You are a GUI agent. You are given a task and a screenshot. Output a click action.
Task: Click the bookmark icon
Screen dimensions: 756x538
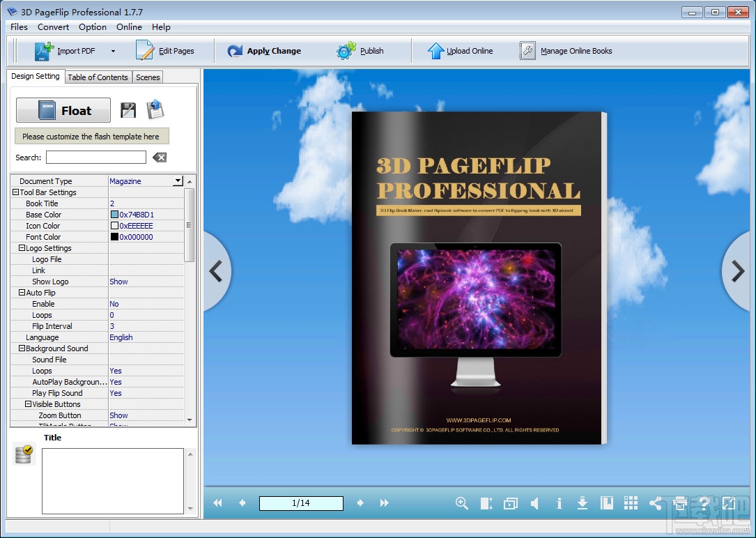point(606,503)
